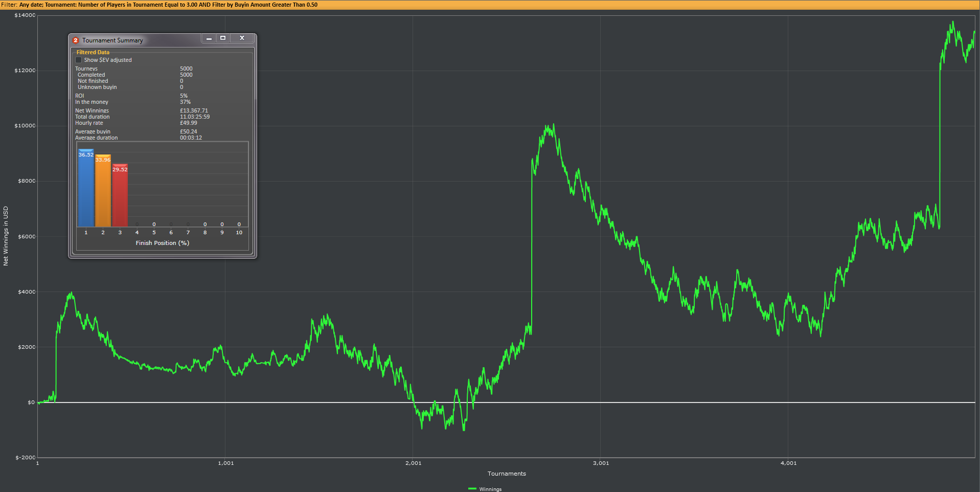Click the Tournaments x-axis title
Viewport: 980px width, 492px height.
pyautogui.click(x=507, y=474)
